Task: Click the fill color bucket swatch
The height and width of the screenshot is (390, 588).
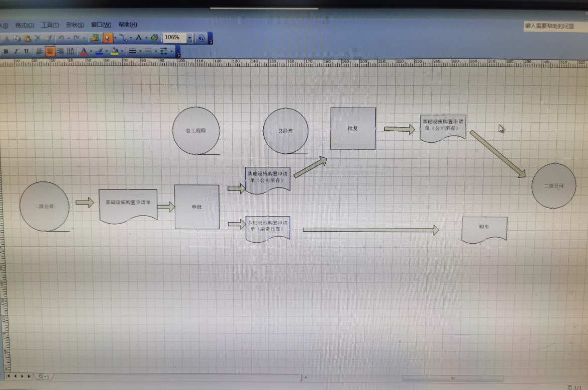Action: coord(115,51)
